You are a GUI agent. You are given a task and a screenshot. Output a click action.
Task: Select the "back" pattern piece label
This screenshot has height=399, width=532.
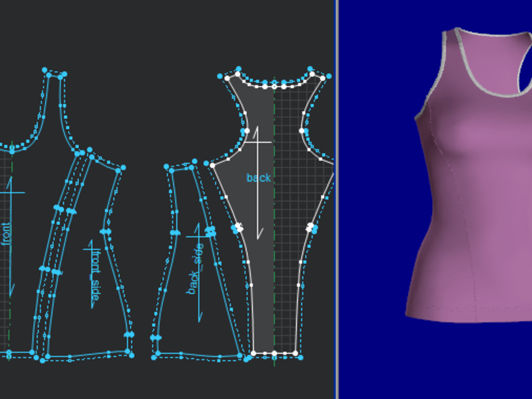point(259,178)
